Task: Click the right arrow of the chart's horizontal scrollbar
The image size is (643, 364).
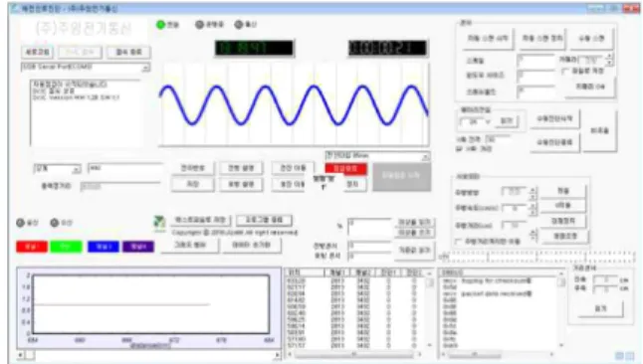Action: 278,355
